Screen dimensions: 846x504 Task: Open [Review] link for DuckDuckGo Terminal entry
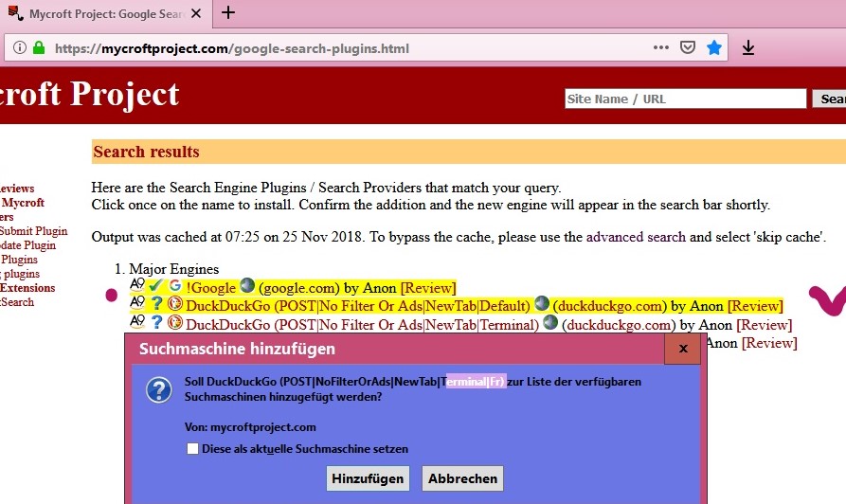click(764, 325)
